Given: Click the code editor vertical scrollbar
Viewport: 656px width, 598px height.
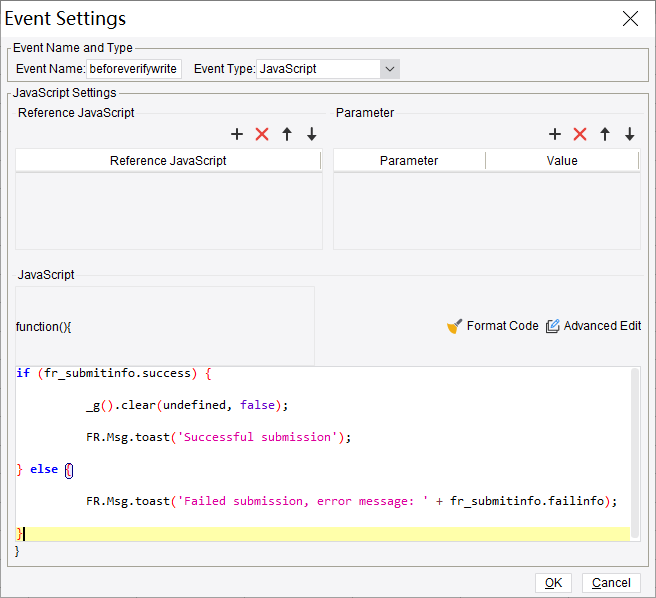Looking at the screenshot, I should click(636, 450).
